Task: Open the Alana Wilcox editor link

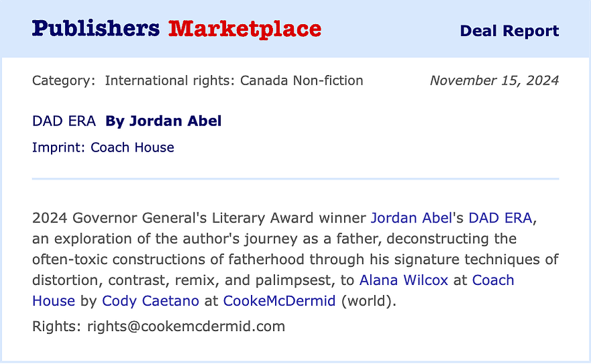Action: click(404, 280)
